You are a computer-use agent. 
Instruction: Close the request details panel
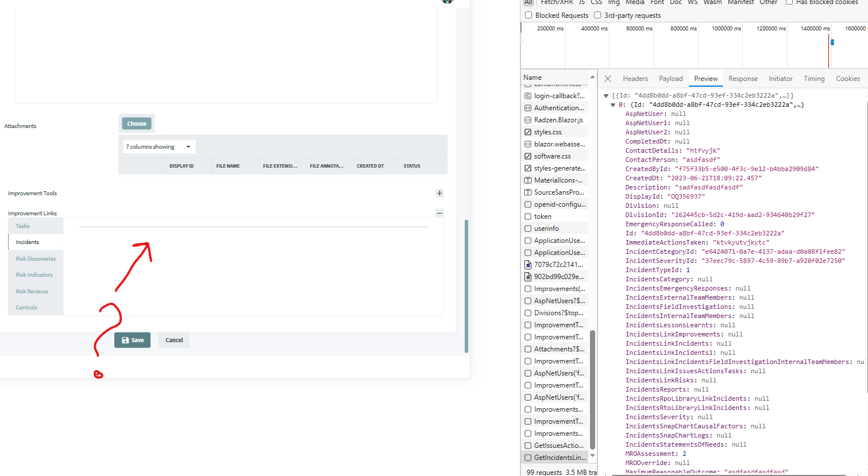coord(608,79)
